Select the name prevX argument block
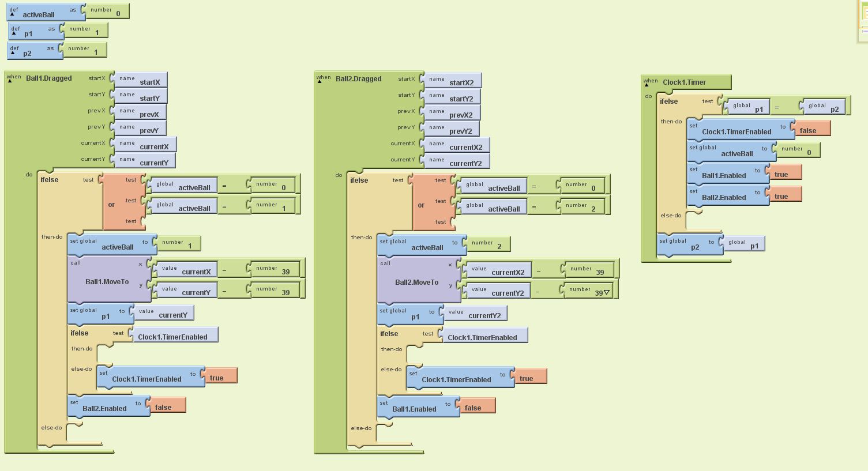The image size is (868, 471). pos(140,112)
